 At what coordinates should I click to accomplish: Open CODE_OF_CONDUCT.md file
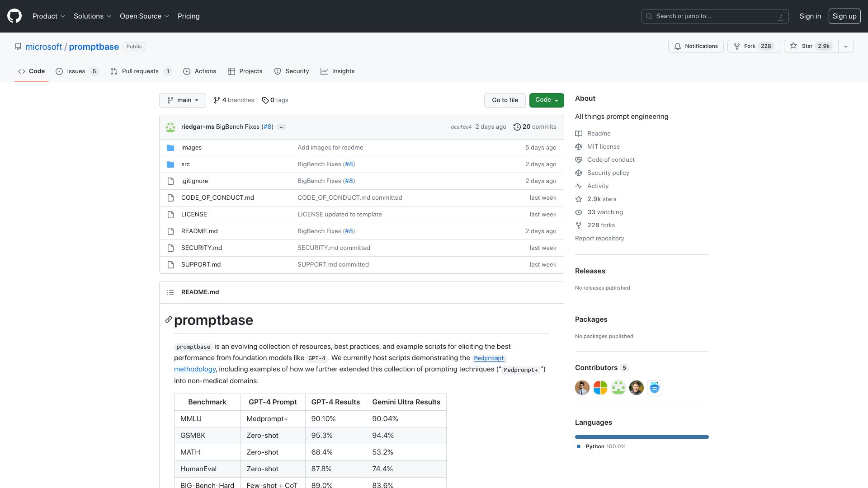(217, 198)
